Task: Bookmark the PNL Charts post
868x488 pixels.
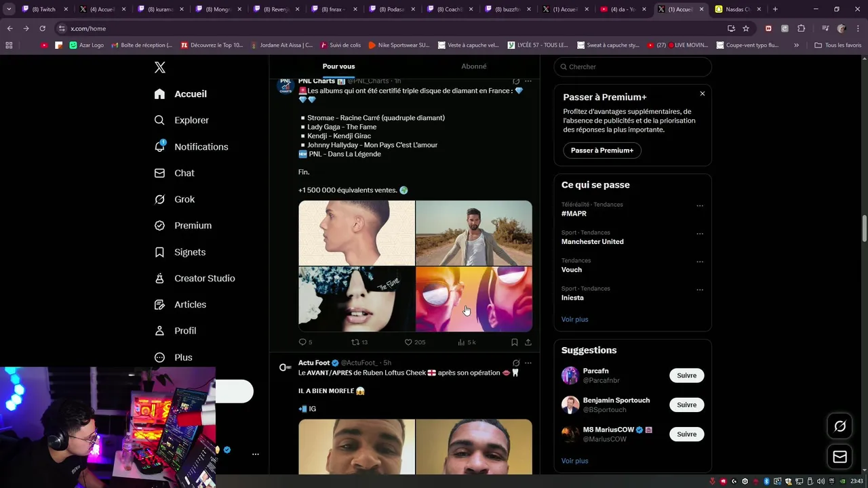Action: pyautogui.click(x=515, y=342)
